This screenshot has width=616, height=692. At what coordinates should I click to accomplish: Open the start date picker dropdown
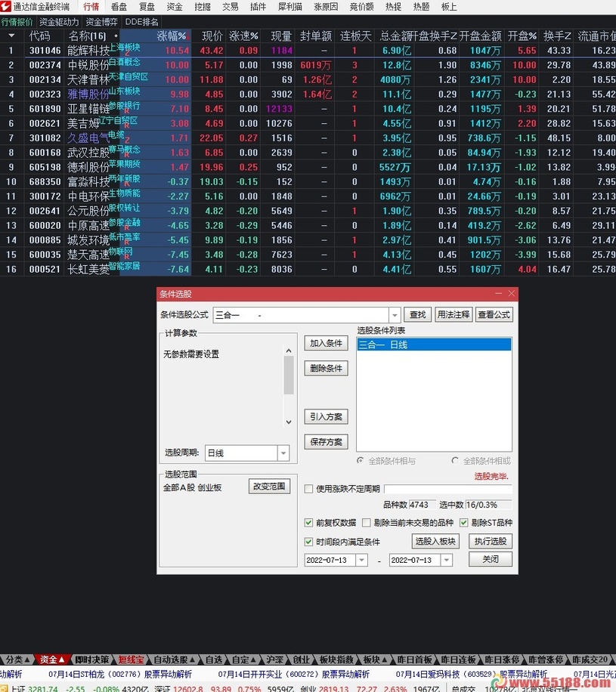pos(361,561)
